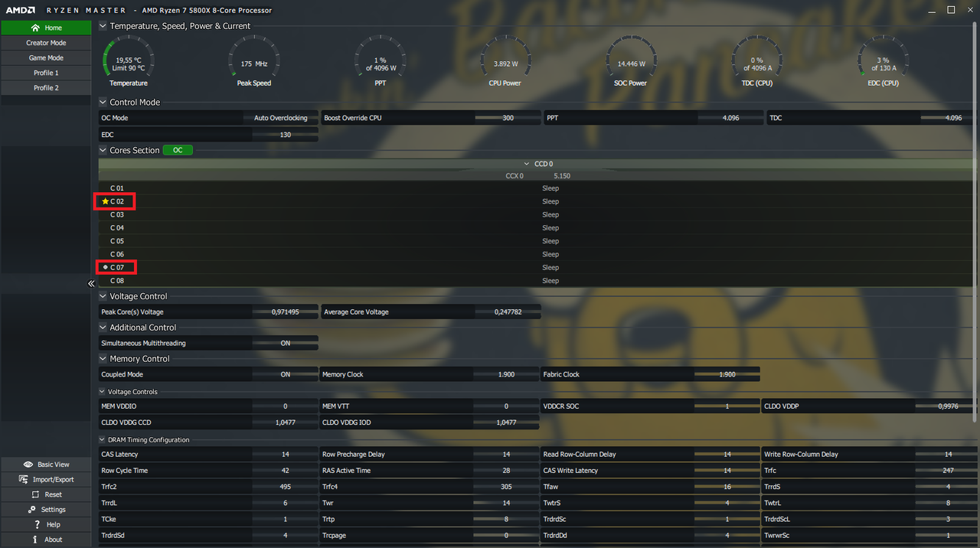Click Average Core Voltage 0,247782 value
The image size is (980, 548).
point(508,312)
